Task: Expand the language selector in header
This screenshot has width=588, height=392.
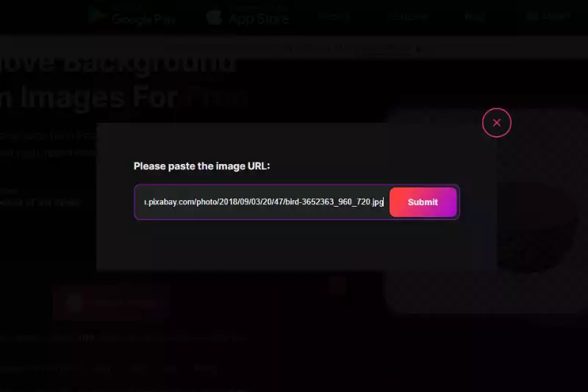Action: (555, 16)
